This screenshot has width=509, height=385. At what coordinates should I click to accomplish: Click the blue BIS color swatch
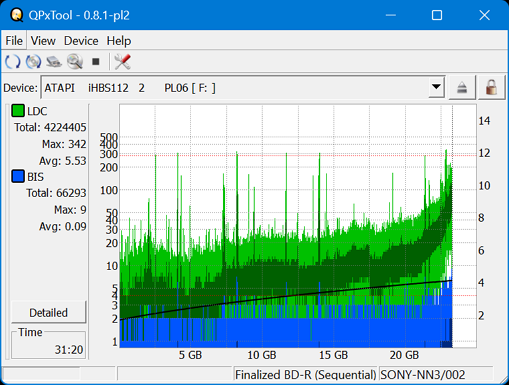point(18,176)
